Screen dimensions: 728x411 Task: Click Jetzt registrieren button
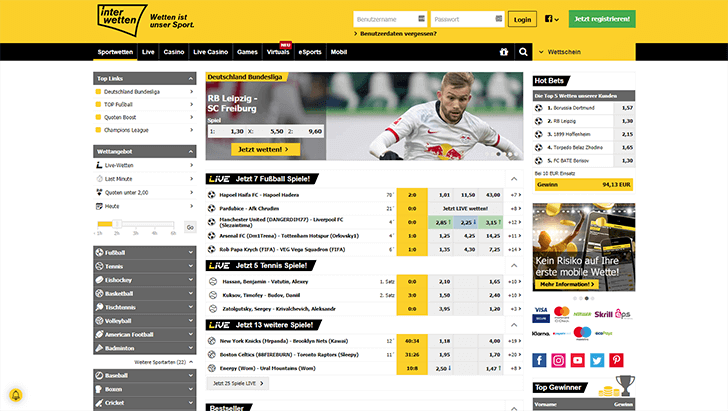pyautogui.click(x=602, y=19)
